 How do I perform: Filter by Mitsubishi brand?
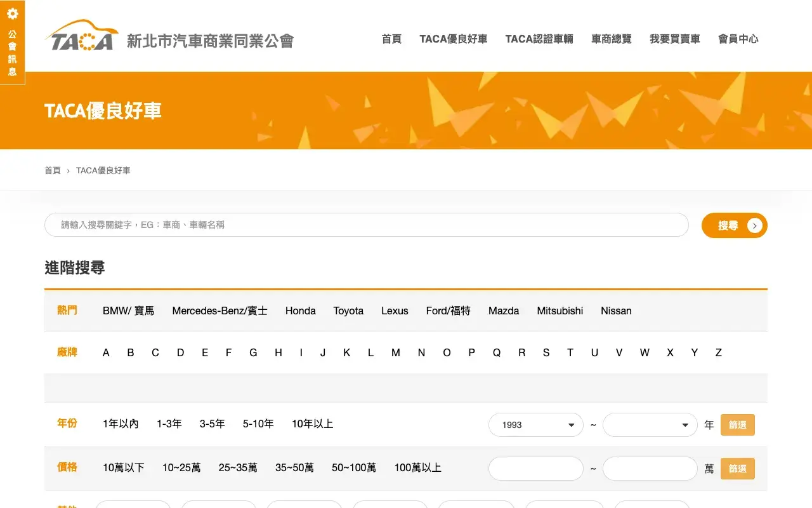(560, 311)
